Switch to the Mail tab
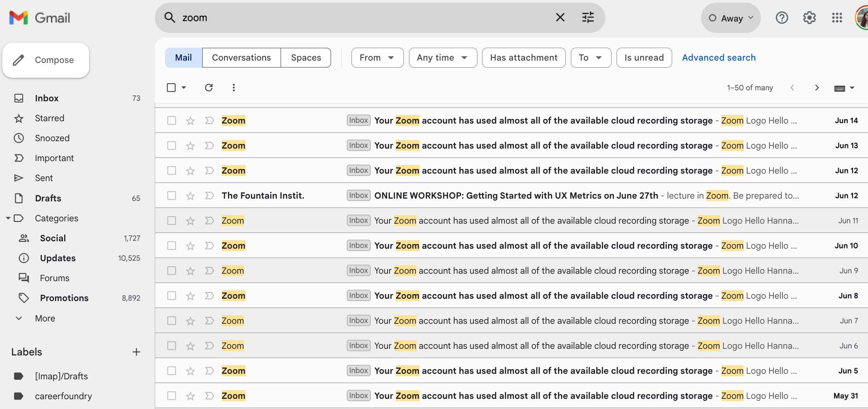Viewport: 868px width, 409px height. tap(183, 58)
